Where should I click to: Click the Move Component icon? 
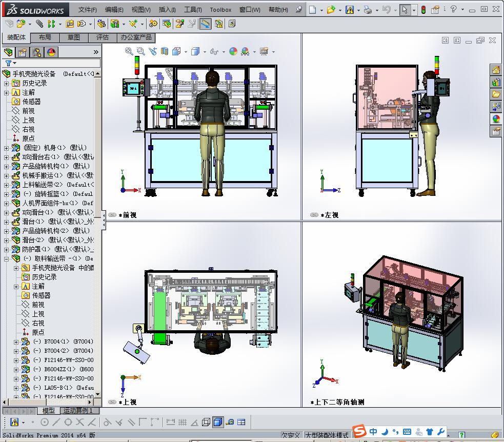[x=82, y=24]
